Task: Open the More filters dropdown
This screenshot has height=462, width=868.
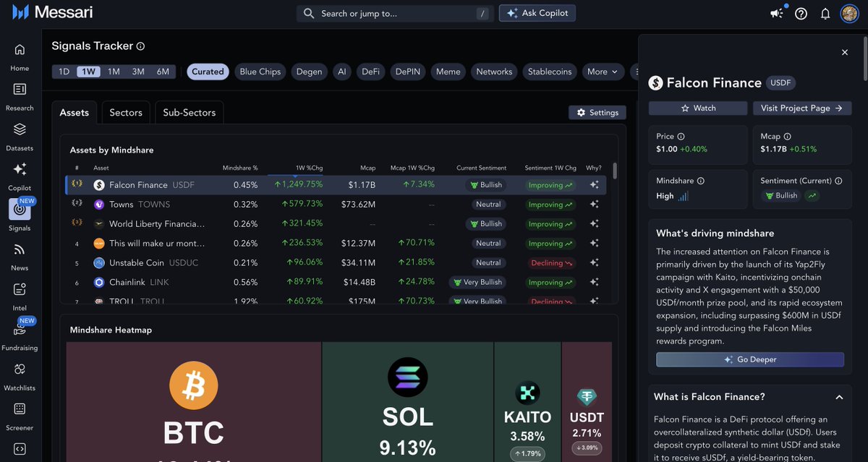Action: (603, 72)
